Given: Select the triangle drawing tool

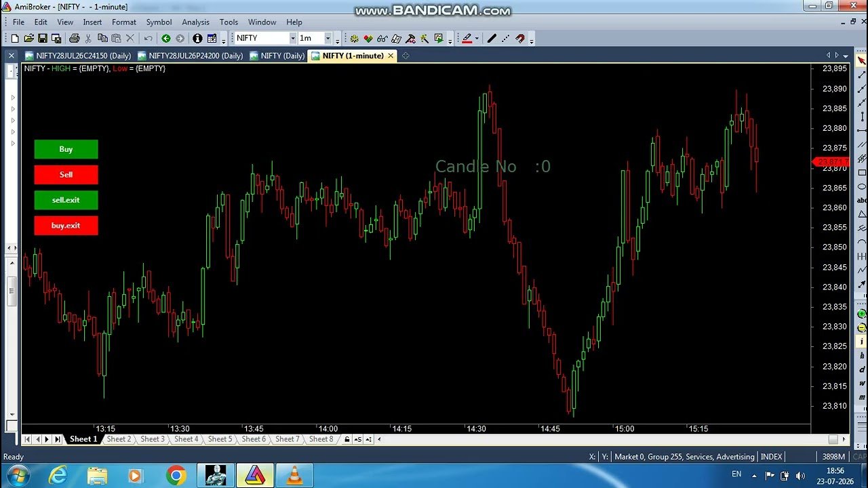Looking at the screenshot, I should pyautogui.click(x=862, y=214).
